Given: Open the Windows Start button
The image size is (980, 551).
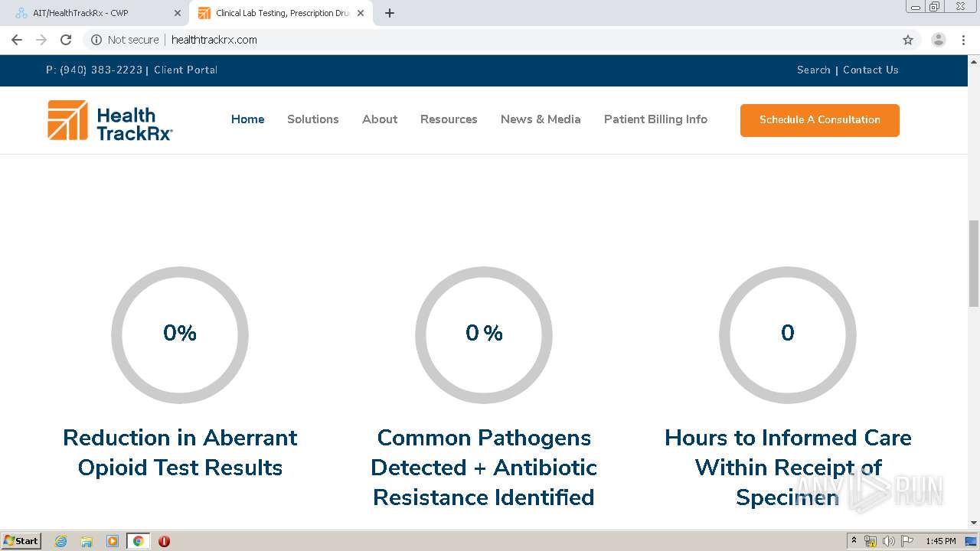Looking at the screenshot, I should tap(21, 541).
